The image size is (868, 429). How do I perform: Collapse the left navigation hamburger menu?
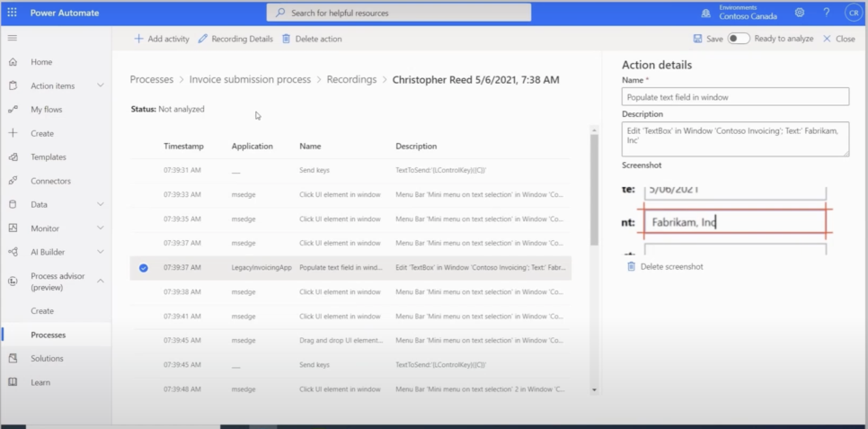click(13, 39)
